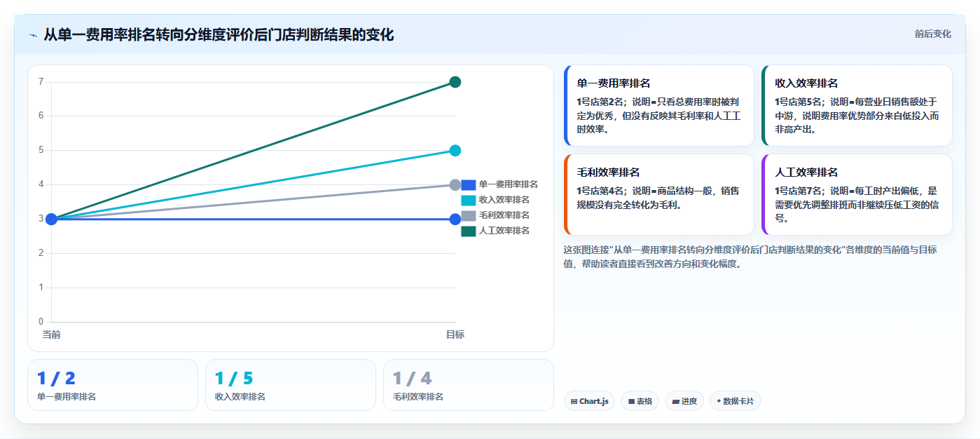The height and width of the screenshot is (439, 980).
Task: Click 单一费用率排名 legend label in chart
Action: point(509,184)
